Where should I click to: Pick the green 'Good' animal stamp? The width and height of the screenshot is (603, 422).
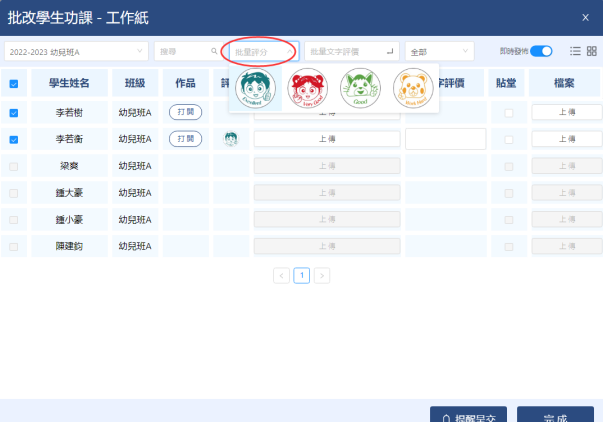pyautogui.click(x=360, y=88)
